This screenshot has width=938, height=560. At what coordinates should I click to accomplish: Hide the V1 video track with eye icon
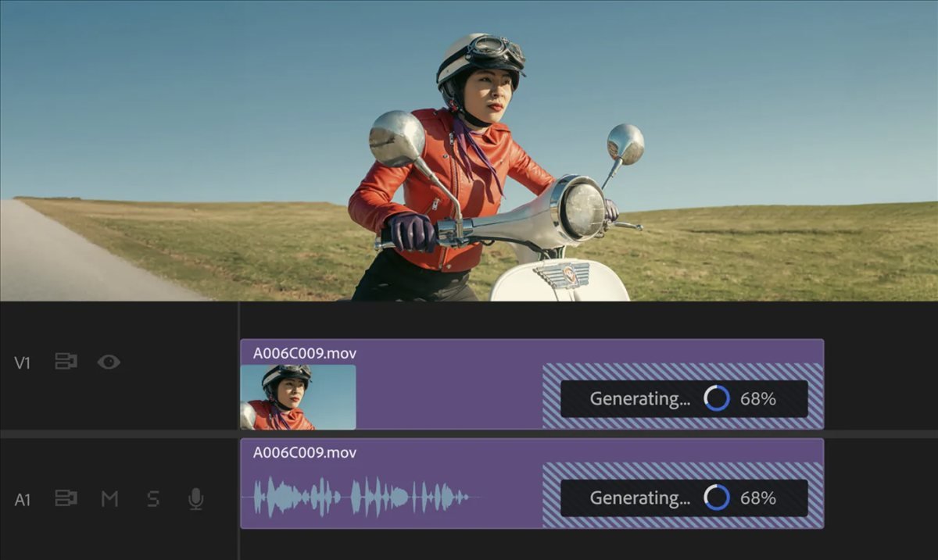pos(109,362)
